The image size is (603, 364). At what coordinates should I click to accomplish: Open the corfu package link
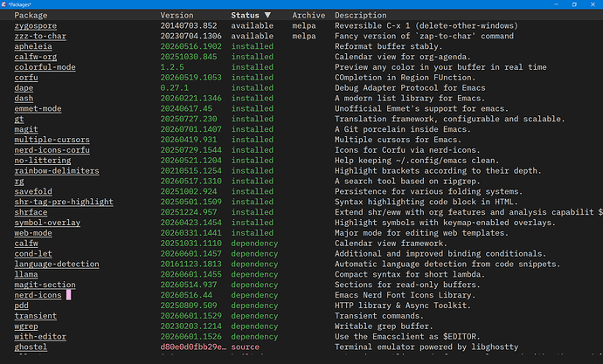coord(26,78)
